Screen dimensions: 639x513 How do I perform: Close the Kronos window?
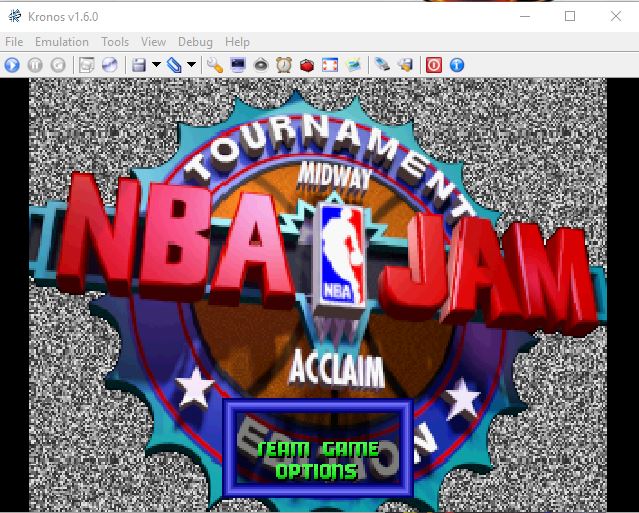[616, 16]
